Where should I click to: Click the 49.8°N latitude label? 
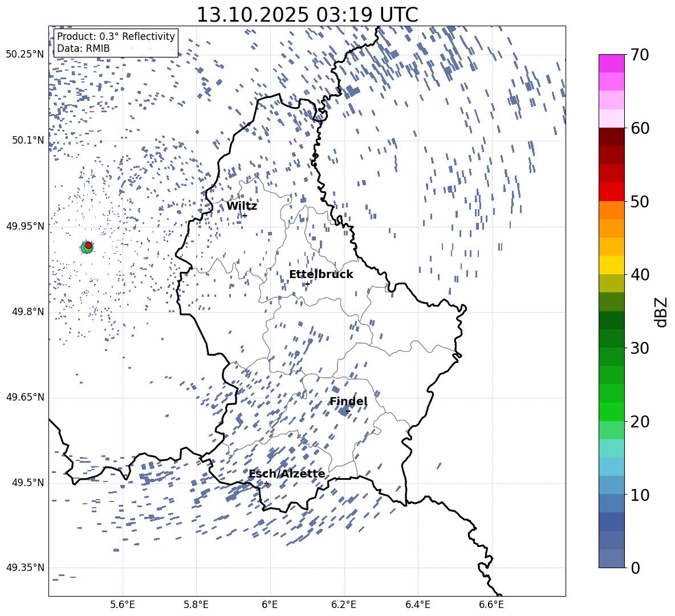(28, 312)
